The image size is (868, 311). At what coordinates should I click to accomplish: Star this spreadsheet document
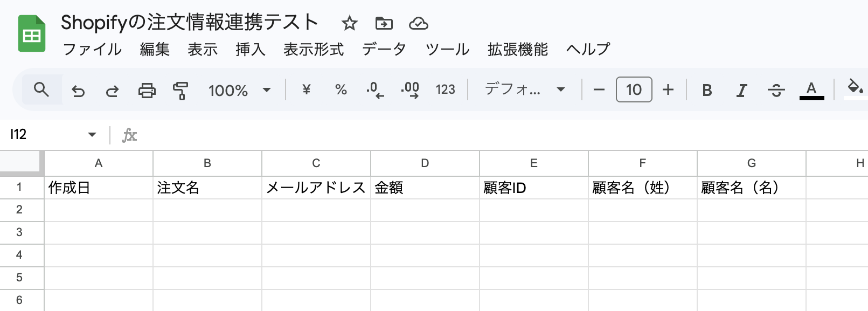[350, 23]
